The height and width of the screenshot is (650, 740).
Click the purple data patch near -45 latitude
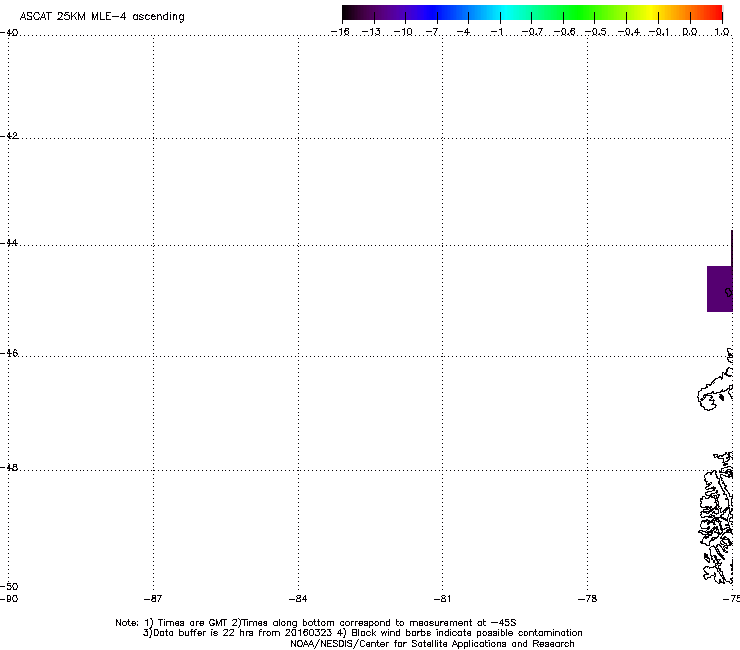coord(720,289)
